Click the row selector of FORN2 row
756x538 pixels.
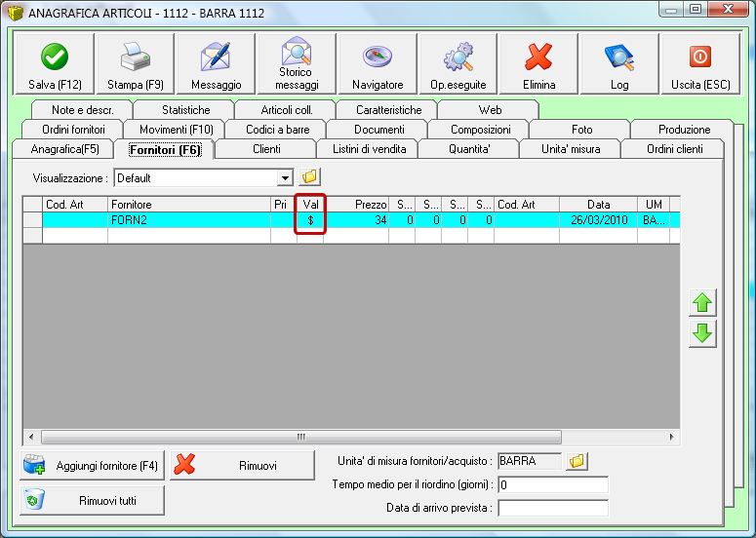click(x=33, y=220)
